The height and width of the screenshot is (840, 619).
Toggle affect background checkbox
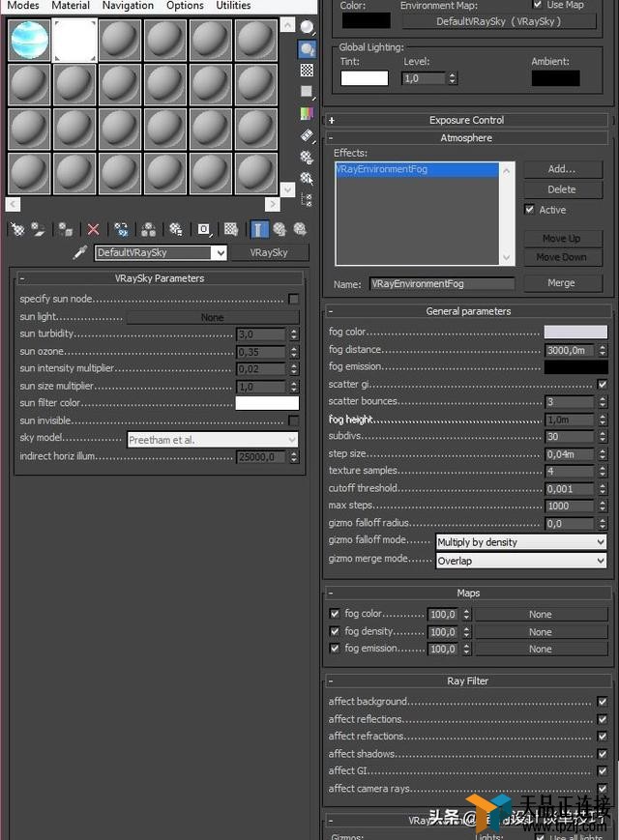(603, 701)
